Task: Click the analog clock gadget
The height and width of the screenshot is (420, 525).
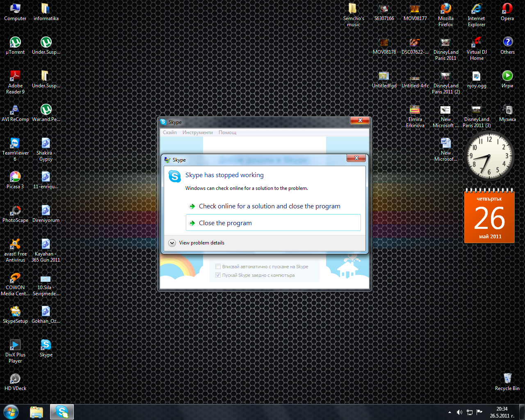Action: (x=489, y=156)
